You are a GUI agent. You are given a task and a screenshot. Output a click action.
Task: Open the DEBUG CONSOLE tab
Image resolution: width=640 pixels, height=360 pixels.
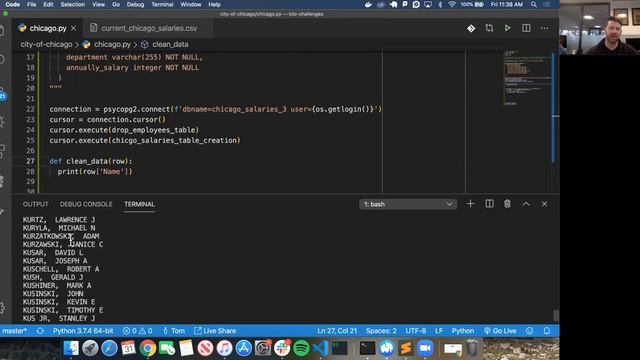86,204
